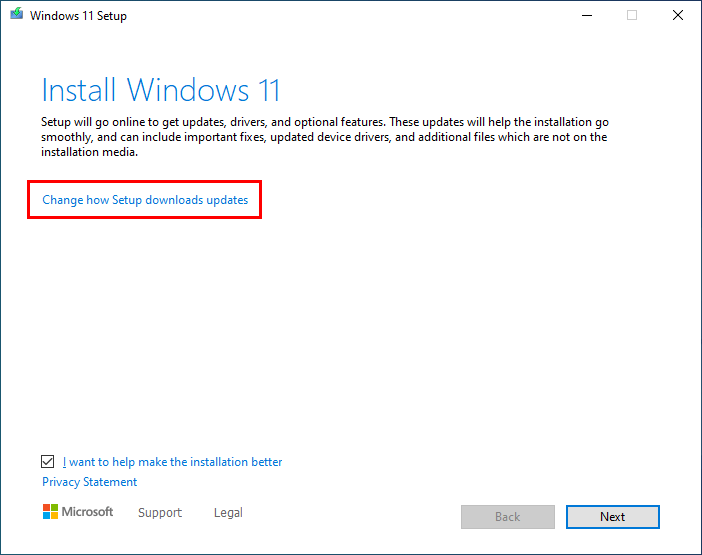The image size is (702, 555).
Task: Click the 'I want to help make the installation better' link text
Action: [172, 462]
